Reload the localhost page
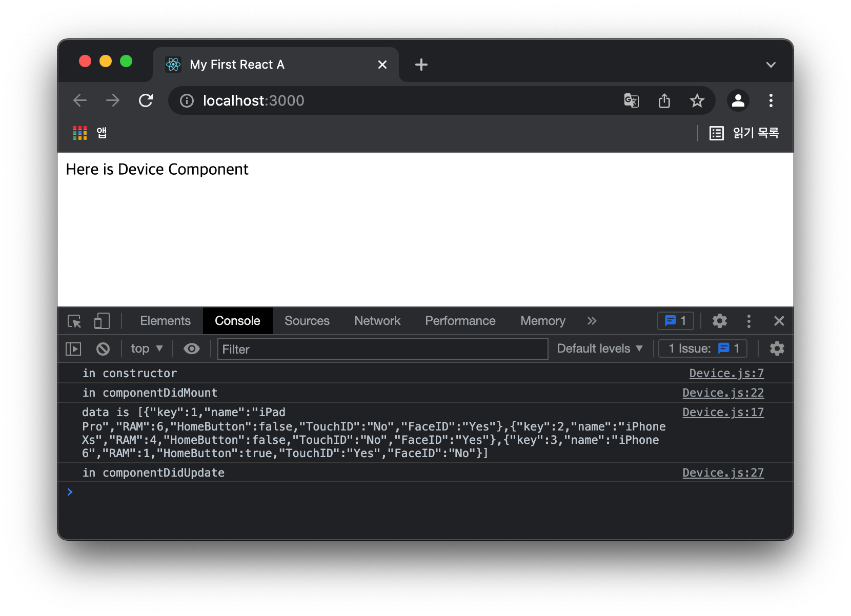 (146, 100)
